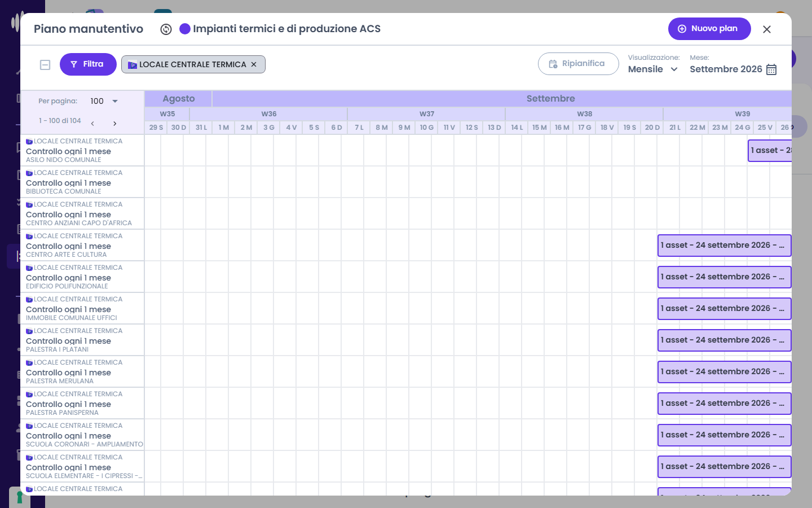Open the PALESTRA I PLATANI row
This screenshot has height=508, width=812.
(82, 340)
